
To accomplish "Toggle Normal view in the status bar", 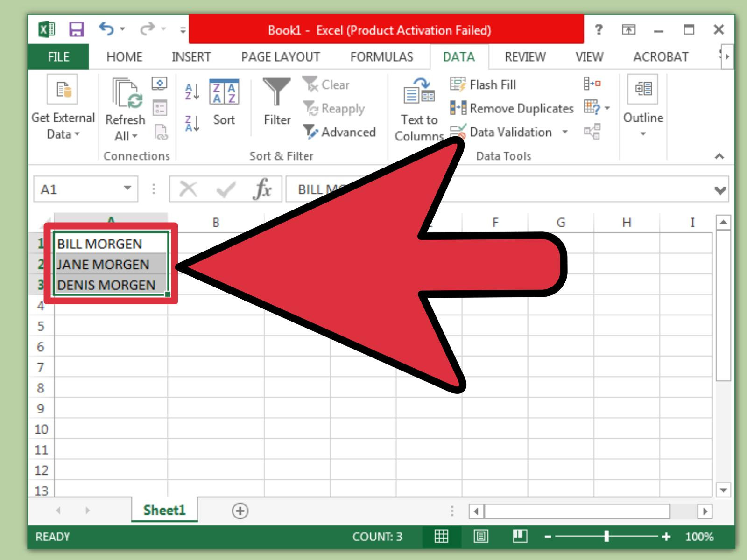I will pos(441,537).
